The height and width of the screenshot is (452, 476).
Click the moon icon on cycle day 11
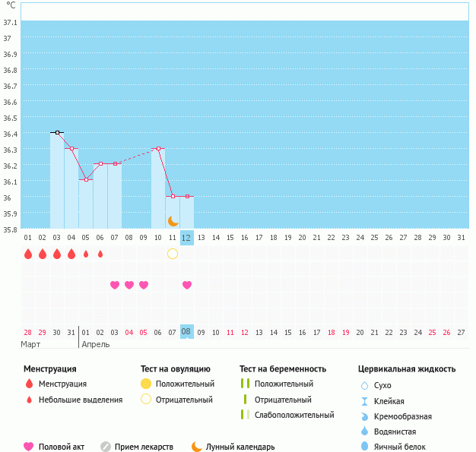pyautogui.click(x=173, y=221)
